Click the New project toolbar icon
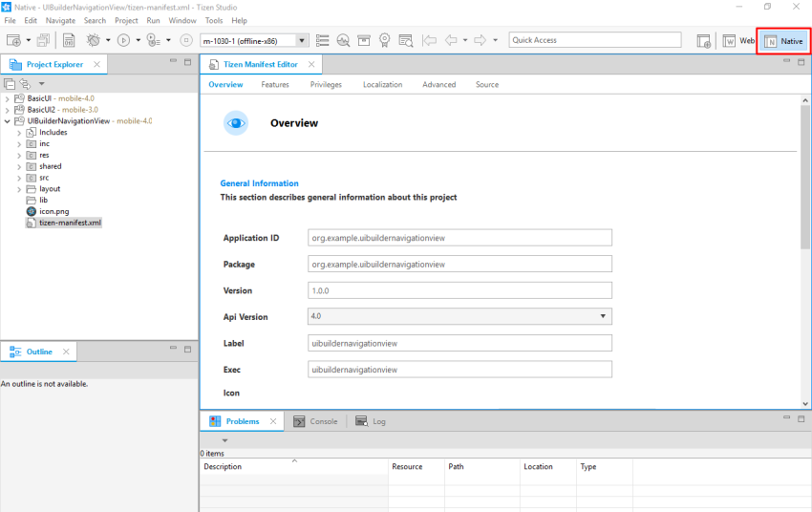 [x=14, y=40]
